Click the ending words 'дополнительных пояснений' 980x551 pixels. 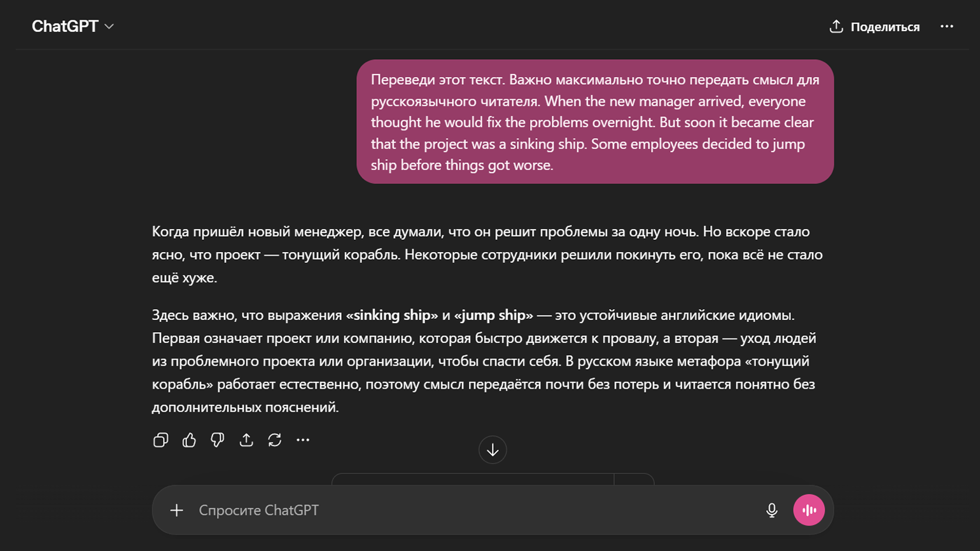pyautogui.click(x=245, y=408)
